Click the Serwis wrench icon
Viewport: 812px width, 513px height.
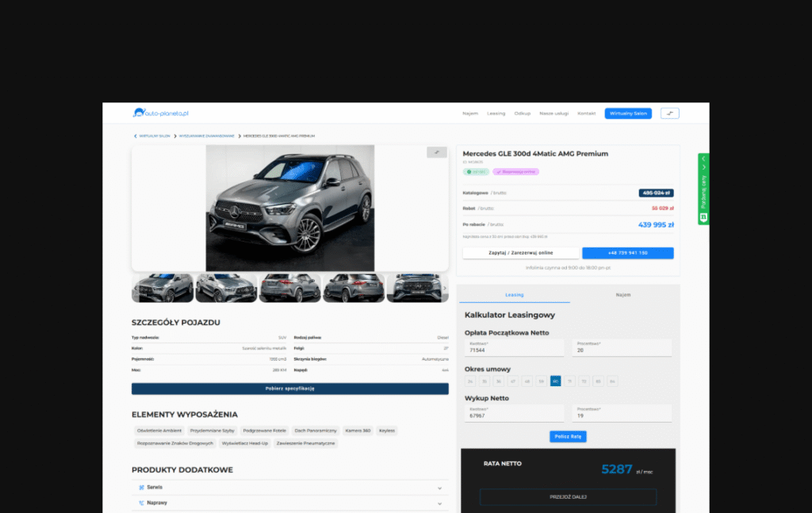pyautogui.click(x=141, y=488)
